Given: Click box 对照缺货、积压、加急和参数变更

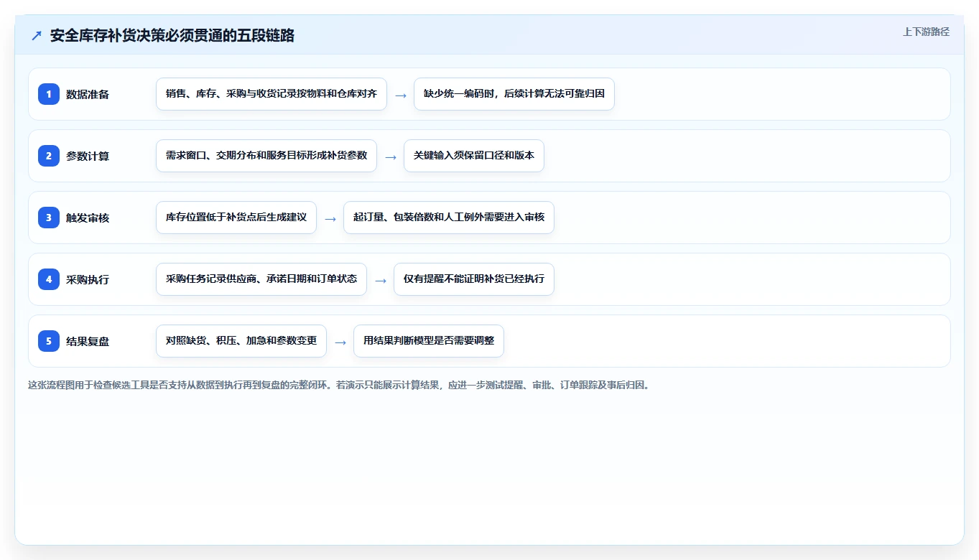Looking at the screenshot, I should pos(241,341).
